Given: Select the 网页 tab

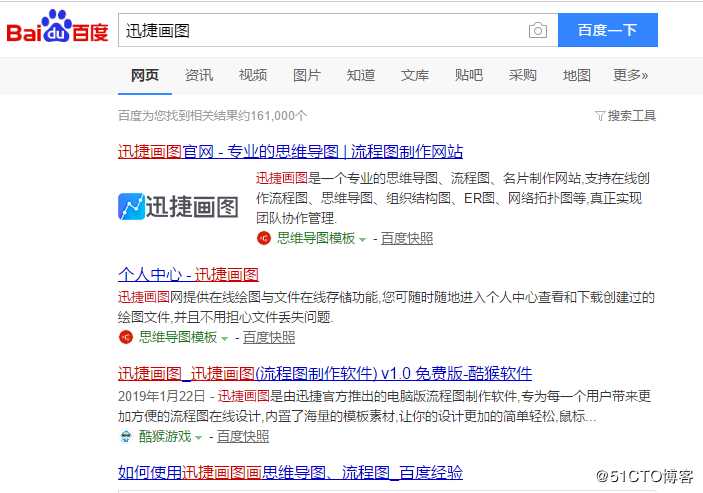Looking at the screenshot, I should [x=145, y=75].
